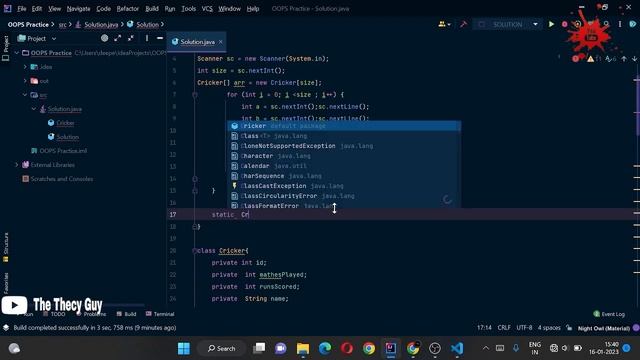This screenshot has height=360, width=640.
Task: Open the Navigate menu
Action: [78, 9]
